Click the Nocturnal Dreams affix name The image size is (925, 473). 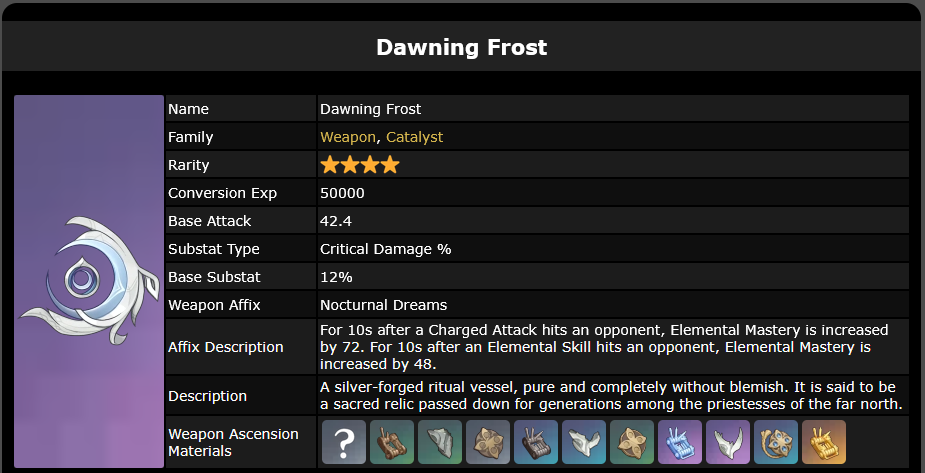click(x=383, y=305)
